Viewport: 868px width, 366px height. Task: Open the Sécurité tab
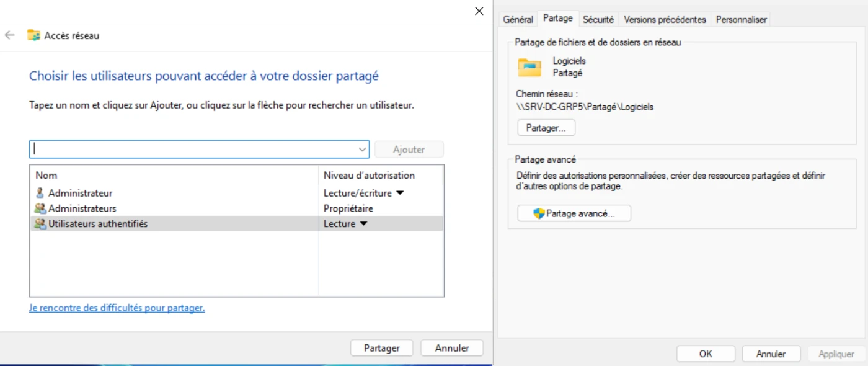598,19
